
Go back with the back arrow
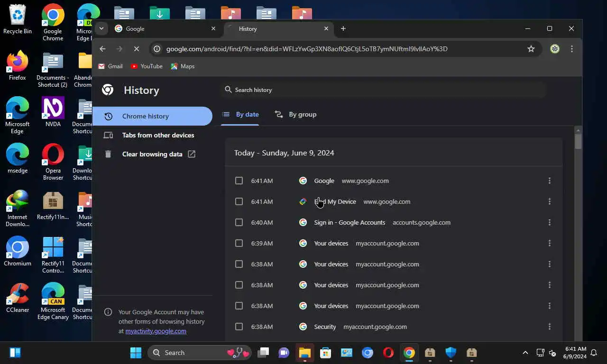click(x=102, y=49)
